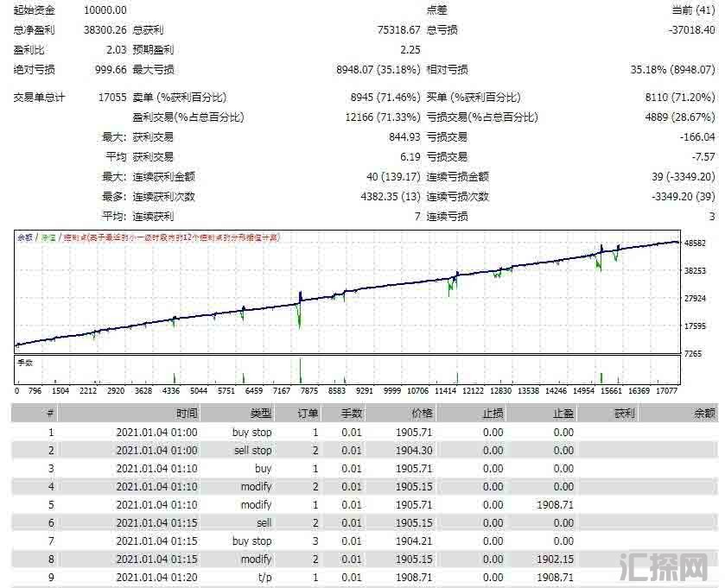Click the 48582 value on chart scale
725x588 pixels.
point(696,243)
